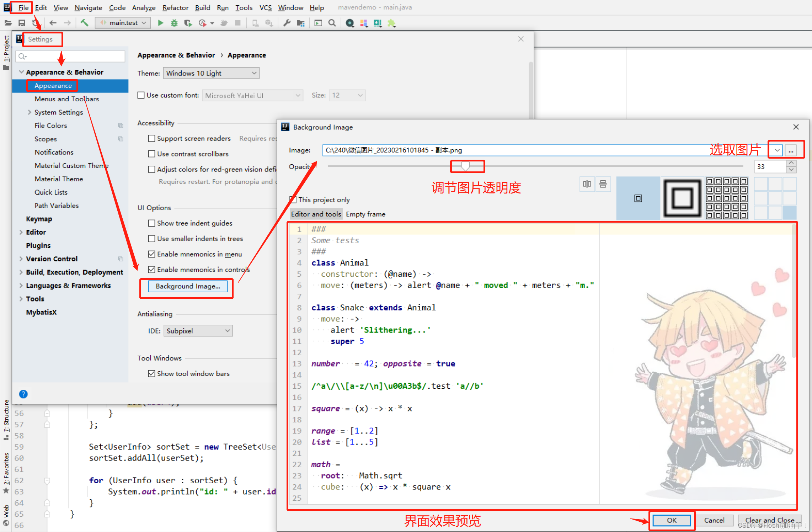
Task: Open the image path history dropdown
Action: tap(777, 150)
